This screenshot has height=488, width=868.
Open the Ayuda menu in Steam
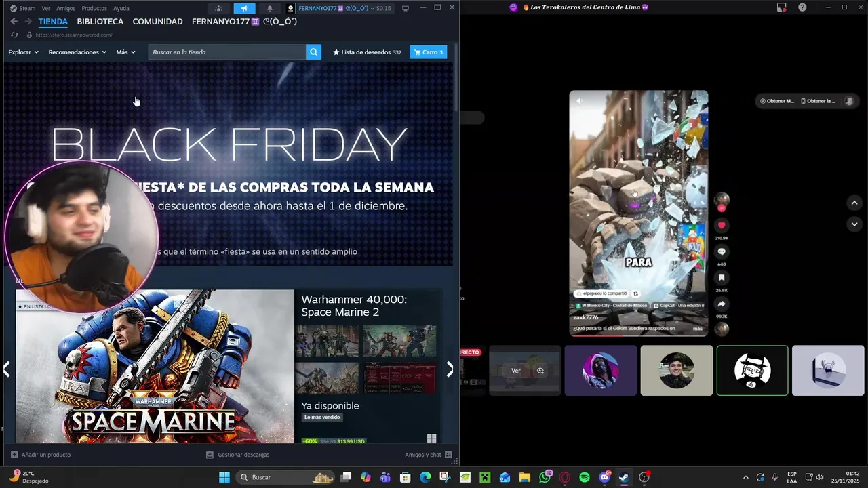pyautogui.click(x=121, y=8)
